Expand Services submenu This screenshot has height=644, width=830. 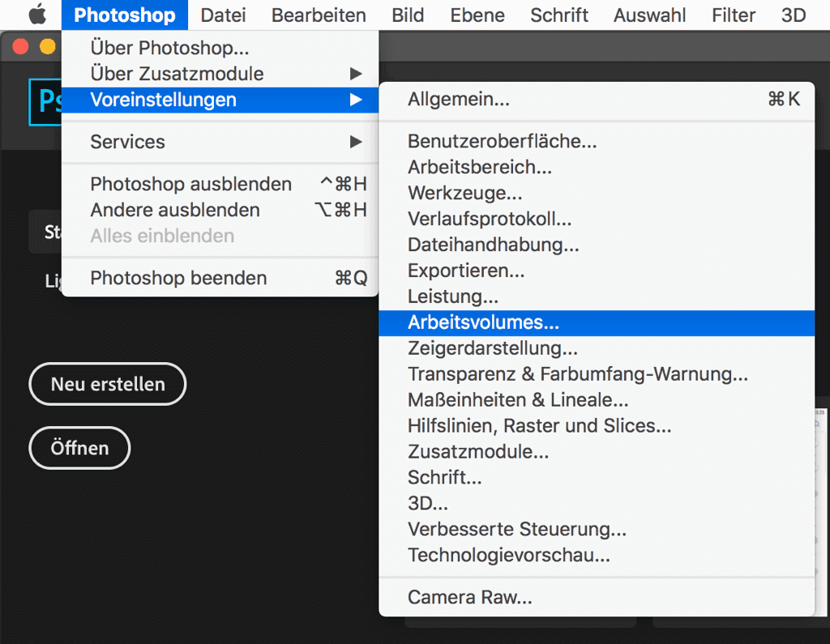pos(220,142)
